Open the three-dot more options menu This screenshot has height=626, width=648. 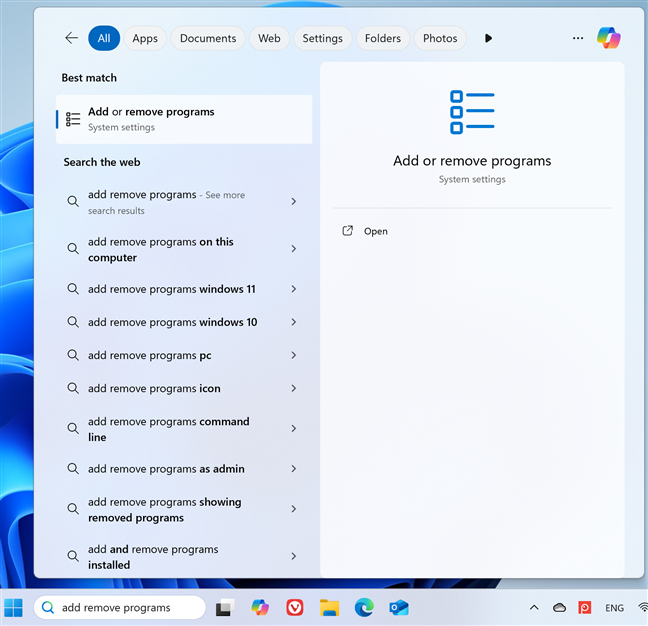pyautogui.click(x=578, y=38)
